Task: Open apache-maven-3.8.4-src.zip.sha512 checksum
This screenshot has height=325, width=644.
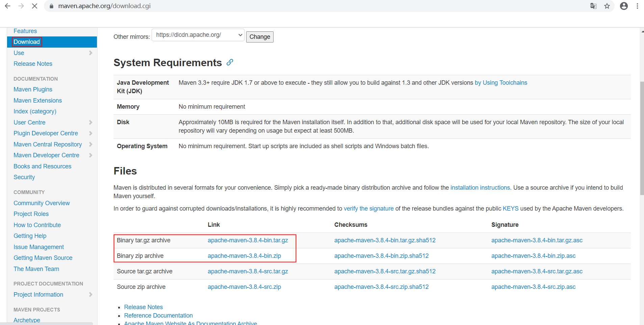Action: [381, 287]
